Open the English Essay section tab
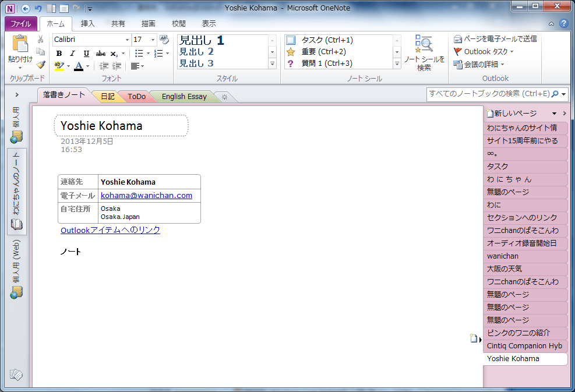 184,97
